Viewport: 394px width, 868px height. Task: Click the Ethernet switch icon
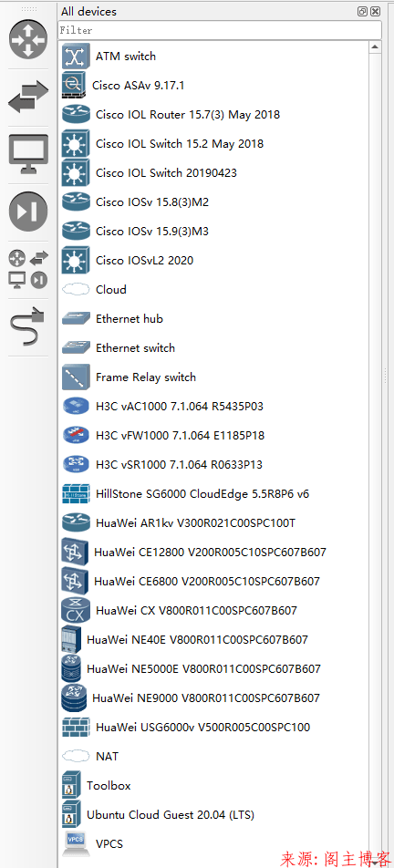tap(76, 348)
